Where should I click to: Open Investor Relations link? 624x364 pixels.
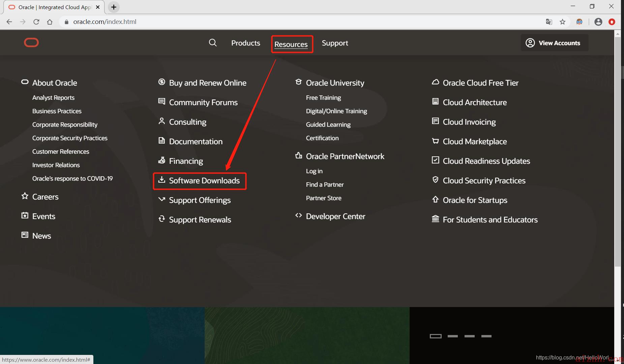click(56, 165)
